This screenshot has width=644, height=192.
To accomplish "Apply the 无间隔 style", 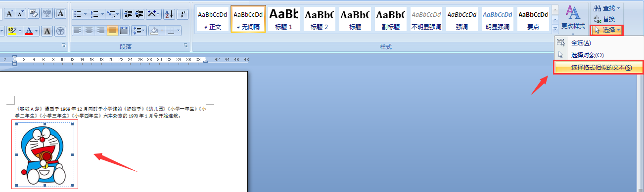I will [x=248, y=19].
